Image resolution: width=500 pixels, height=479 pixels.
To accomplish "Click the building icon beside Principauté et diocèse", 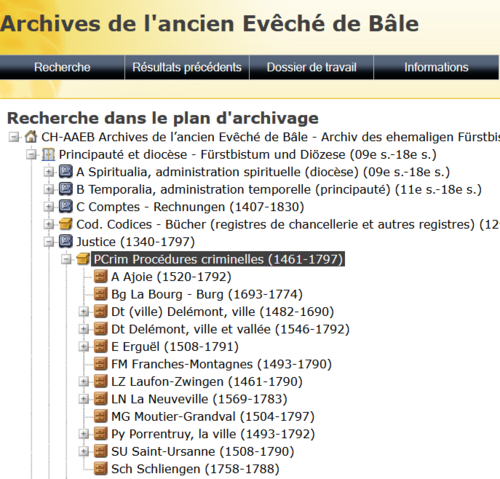I will coord(48,154).
